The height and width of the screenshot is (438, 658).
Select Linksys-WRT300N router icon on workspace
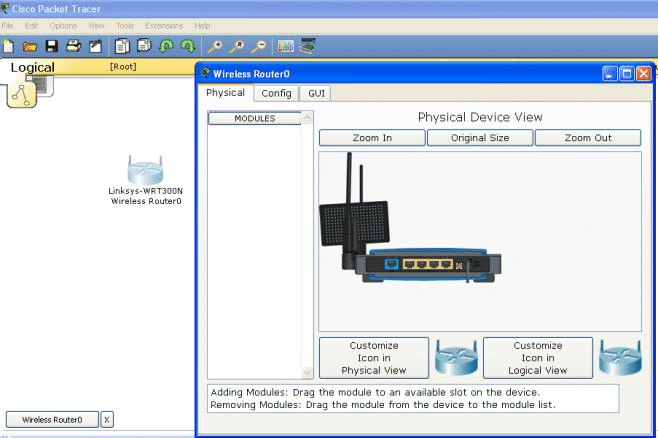click(x=145, y=170)
